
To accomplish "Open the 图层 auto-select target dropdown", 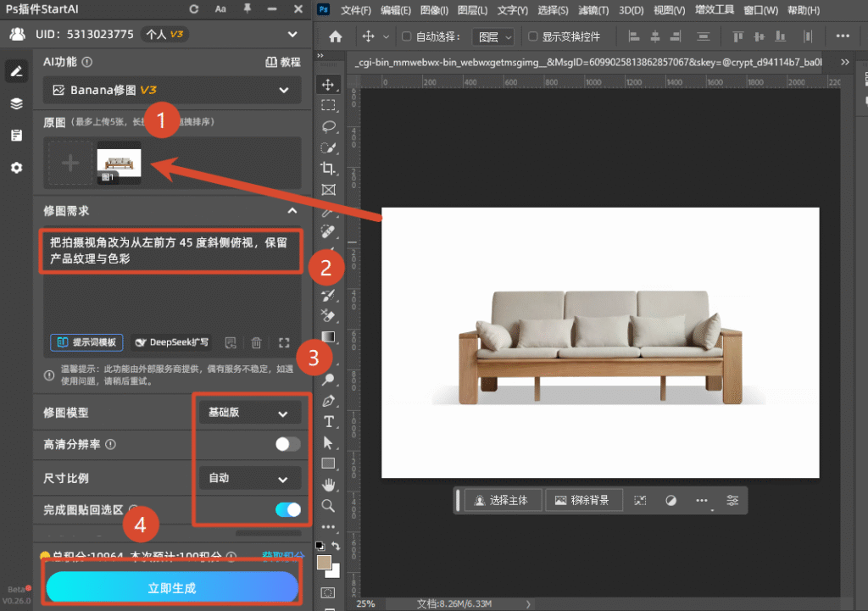I will 493,37.
